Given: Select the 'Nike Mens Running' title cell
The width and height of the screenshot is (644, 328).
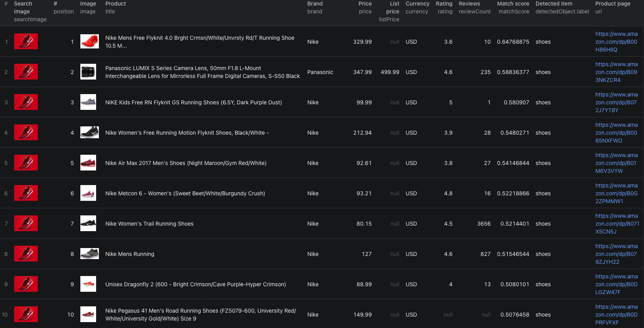Looking at the screenshot, I should click(130, 254).
